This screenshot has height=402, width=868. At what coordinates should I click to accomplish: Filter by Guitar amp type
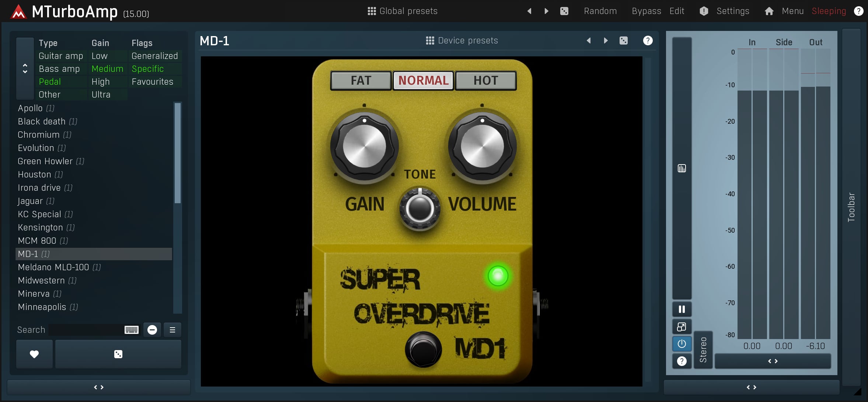pos(61,56)
